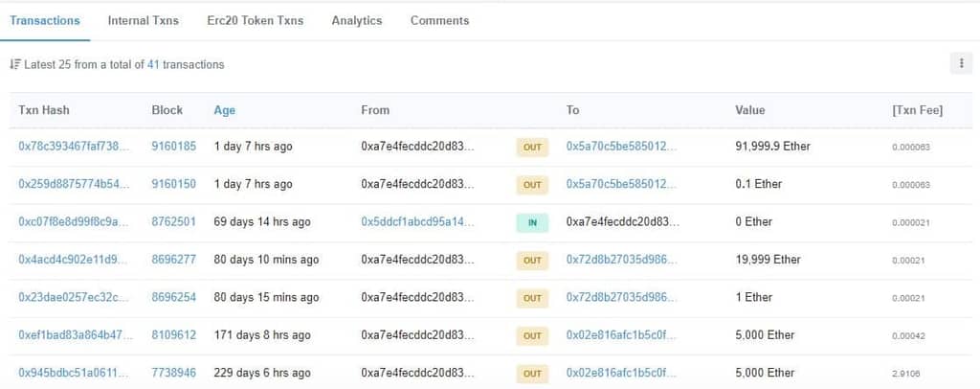Open the Internal Txns tab
This screenshot has width=980, height=389.
[144, 21]
